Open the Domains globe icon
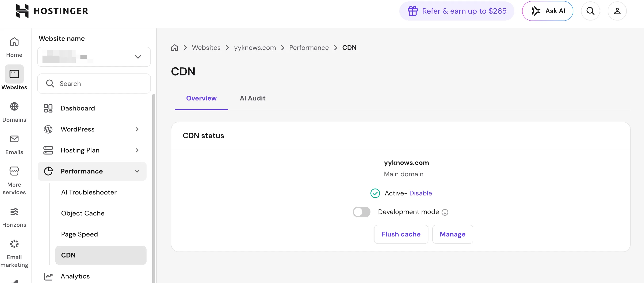This screenshot has width=644, height=283. 14,106
